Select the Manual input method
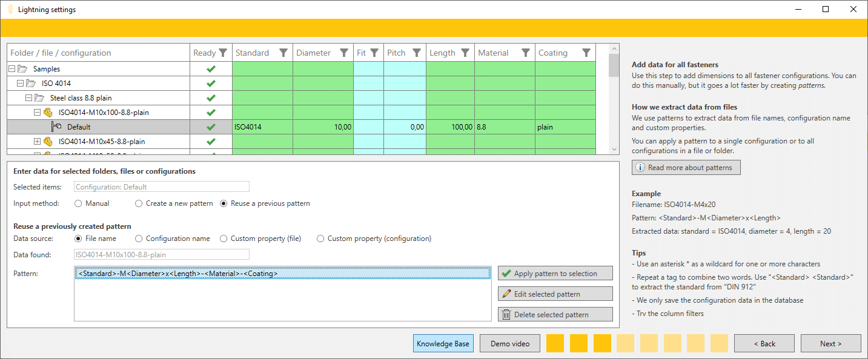Viewport: 868px width, 359px height. point(78,203)
